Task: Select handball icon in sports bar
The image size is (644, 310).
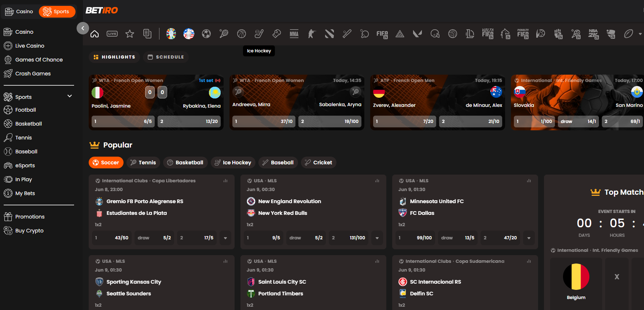Action: point(541,34)
